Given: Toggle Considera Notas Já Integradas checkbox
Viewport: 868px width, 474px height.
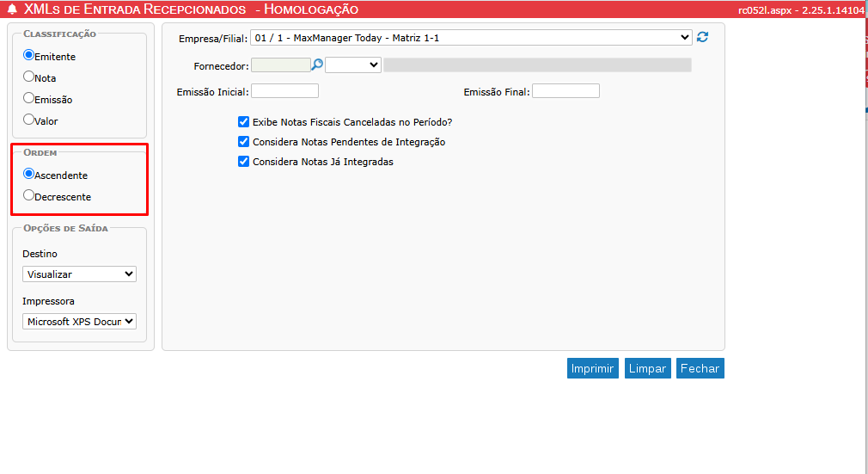Looking at the screenshot, I should [244, 162].
